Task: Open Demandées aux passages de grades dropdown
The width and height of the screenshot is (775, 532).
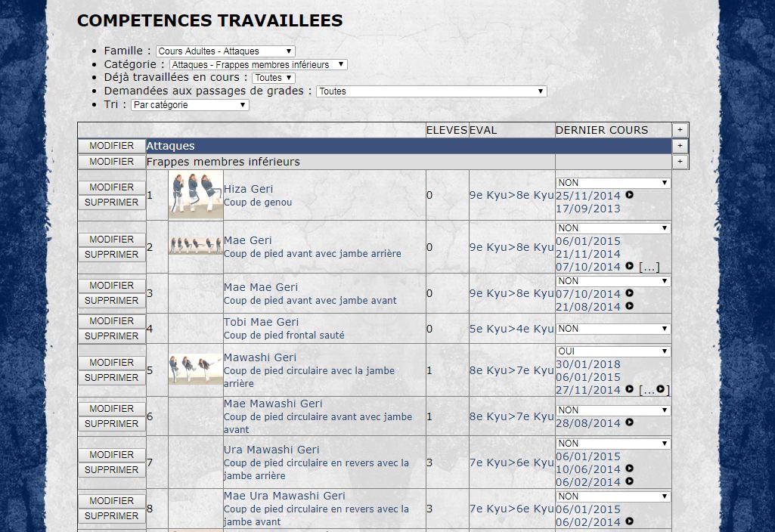Action: pos(431,91)
